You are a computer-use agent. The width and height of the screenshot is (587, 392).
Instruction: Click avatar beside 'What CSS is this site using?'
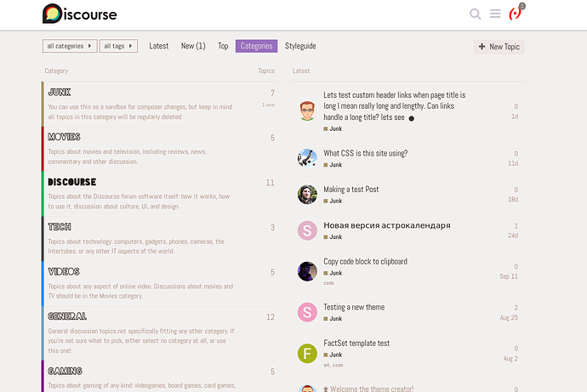point(307,158)
